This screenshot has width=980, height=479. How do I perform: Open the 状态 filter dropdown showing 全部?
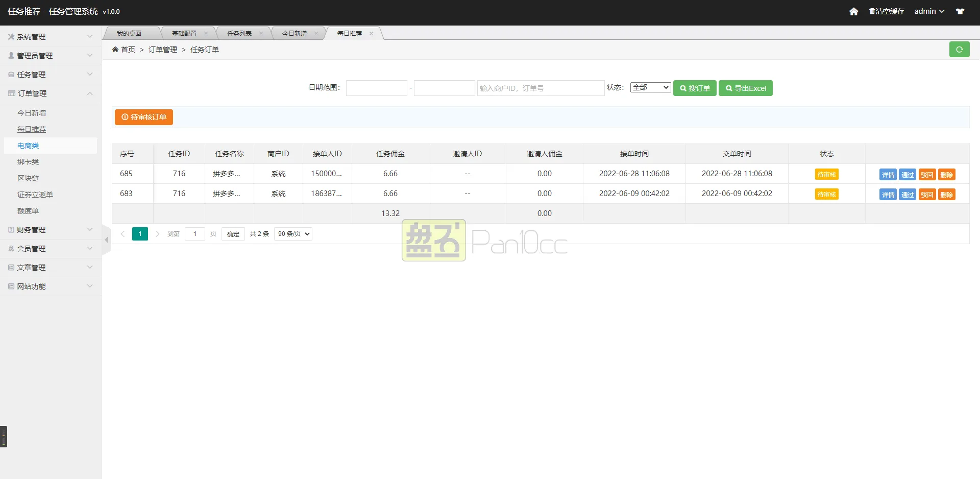pyautogui.click(x=650, y=87)
